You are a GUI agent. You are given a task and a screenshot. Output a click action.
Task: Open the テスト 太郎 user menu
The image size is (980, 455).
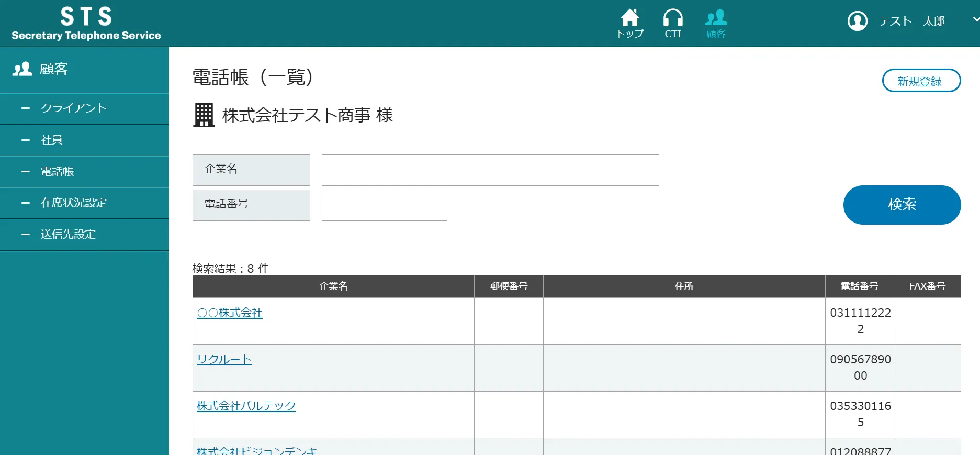point(911,21)
